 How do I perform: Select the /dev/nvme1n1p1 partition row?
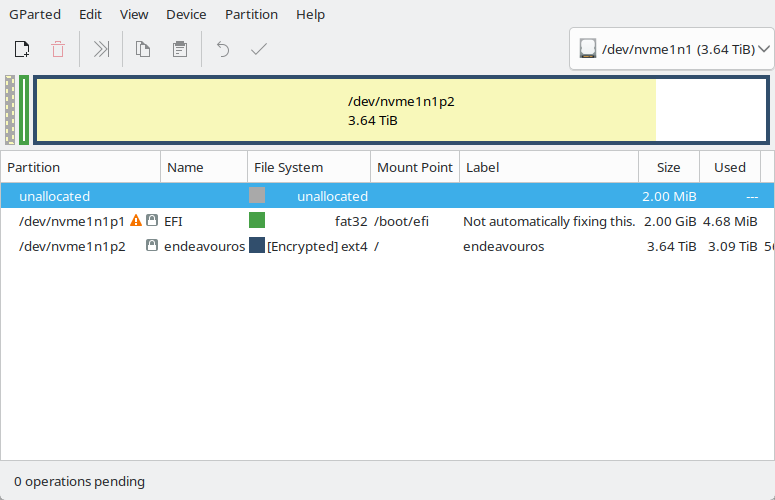[387, 221]
